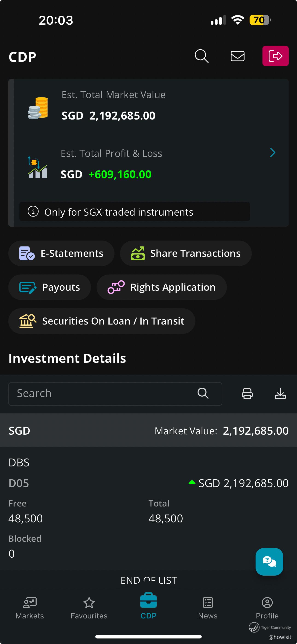Tap the magnifier inside the Search field
This screenshot has width=297, height=644.
pos(203,393)
